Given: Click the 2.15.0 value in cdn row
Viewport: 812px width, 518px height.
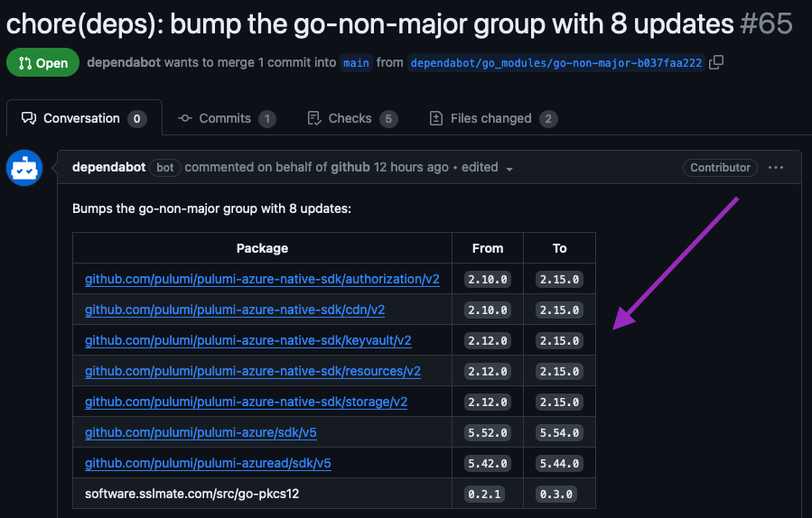Looking at the screenshot, I should (x=559, y=310).
